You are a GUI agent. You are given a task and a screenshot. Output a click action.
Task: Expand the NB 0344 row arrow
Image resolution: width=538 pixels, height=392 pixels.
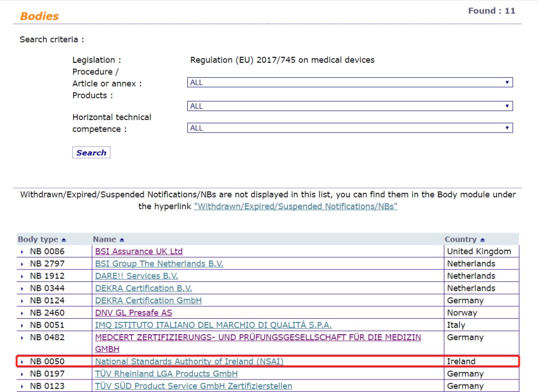point(22,289)
